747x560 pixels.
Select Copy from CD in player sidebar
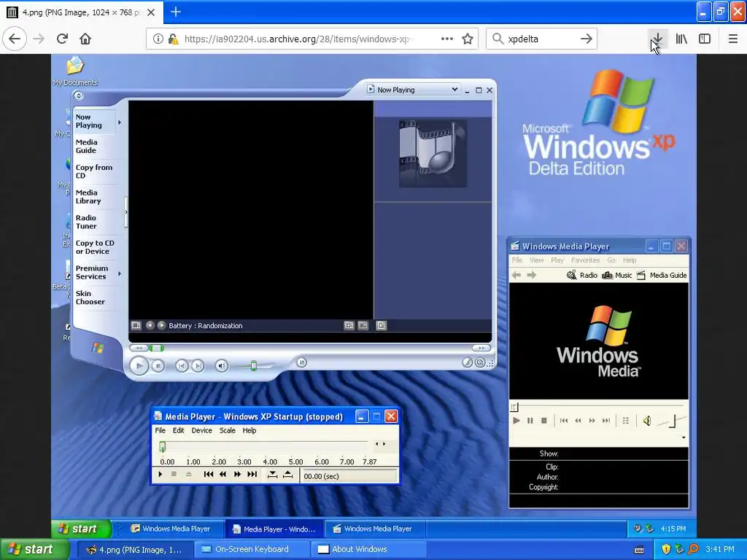coord(94,171)
